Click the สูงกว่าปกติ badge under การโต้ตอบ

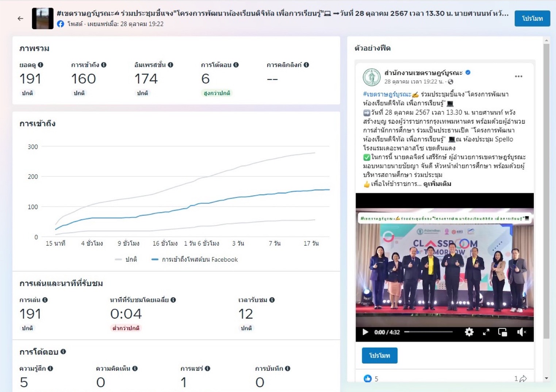pos(217,93)
